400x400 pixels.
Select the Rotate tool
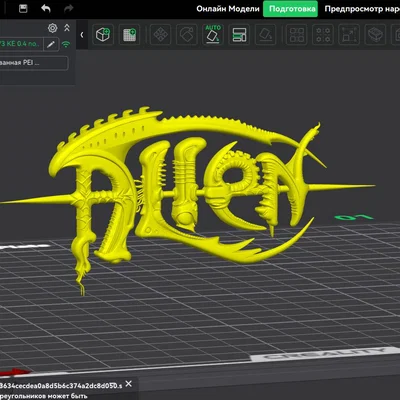coord(186,35)
